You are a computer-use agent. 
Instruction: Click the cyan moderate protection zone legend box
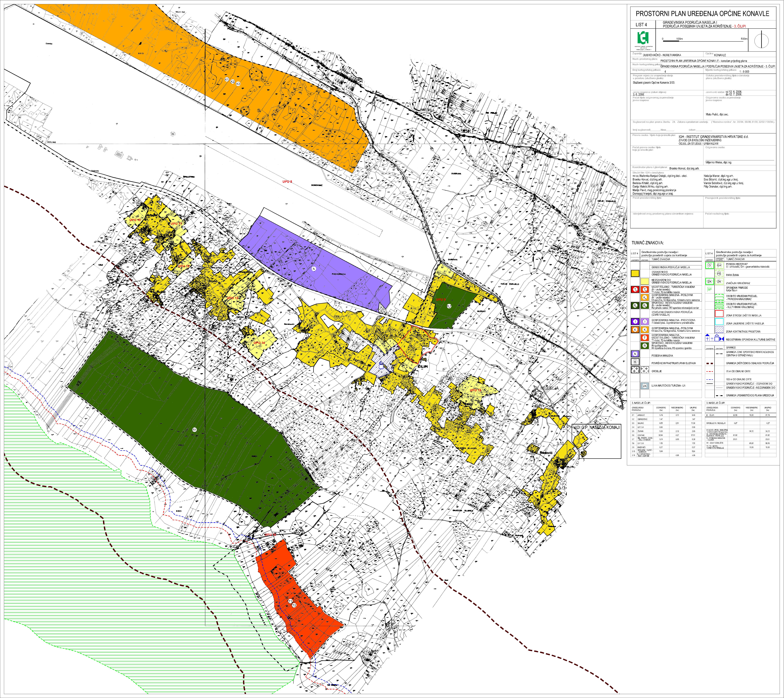719,321
